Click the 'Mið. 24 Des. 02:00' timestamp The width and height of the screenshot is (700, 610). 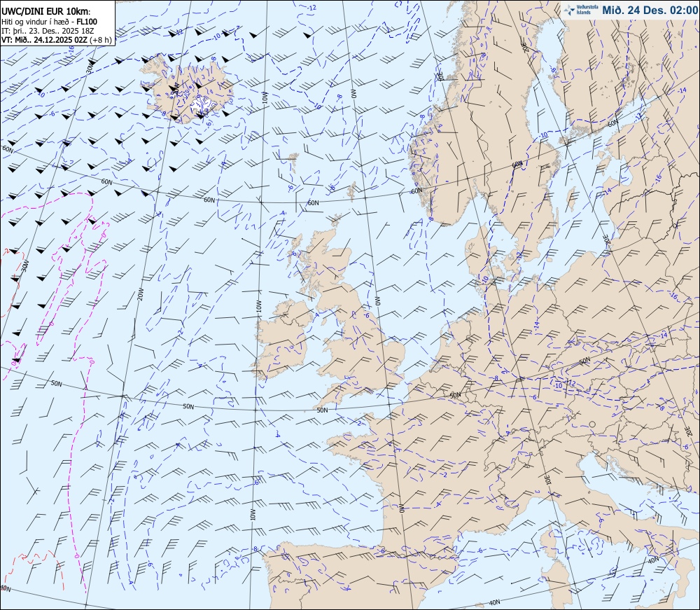(x=650, y=10)
